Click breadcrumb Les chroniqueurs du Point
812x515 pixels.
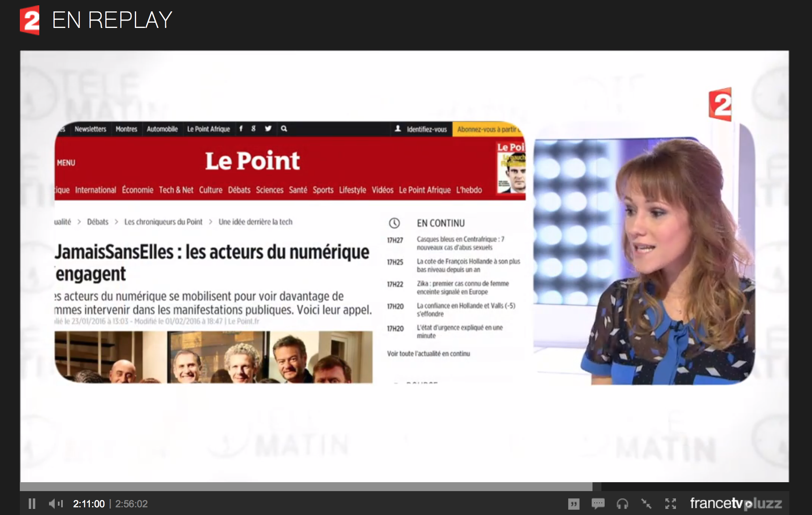tap(163, 222)
